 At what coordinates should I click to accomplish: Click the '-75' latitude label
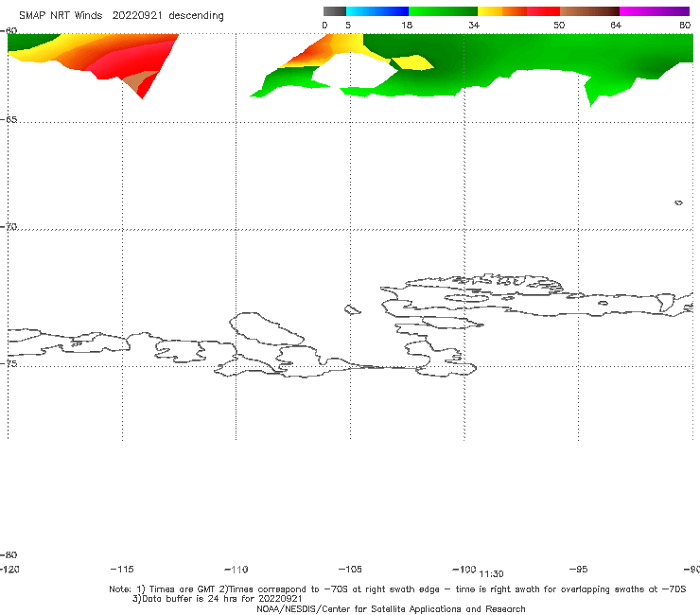coord(9,363)
